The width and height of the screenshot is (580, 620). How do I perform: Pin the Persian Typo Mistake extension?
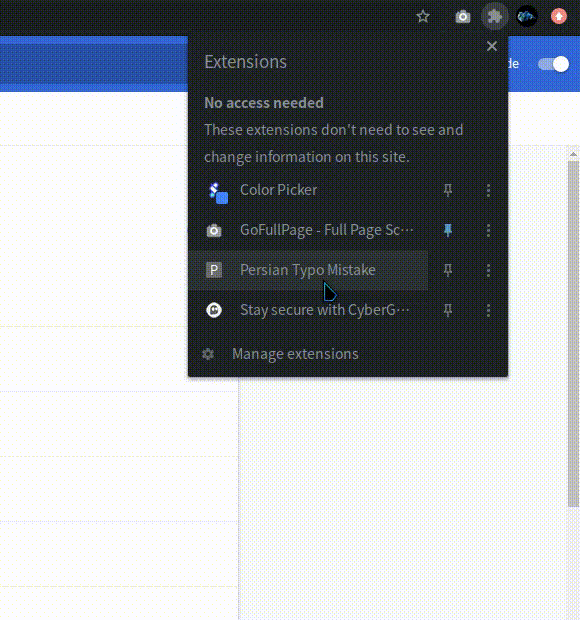[x=448, y=270]
